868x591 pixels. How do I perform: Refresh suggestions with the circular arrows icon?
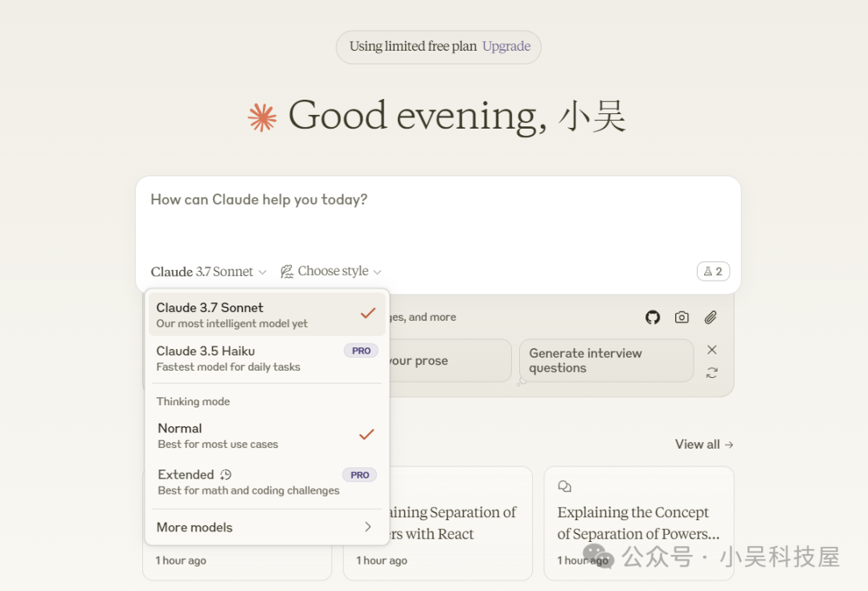click(x=712, y=373)
